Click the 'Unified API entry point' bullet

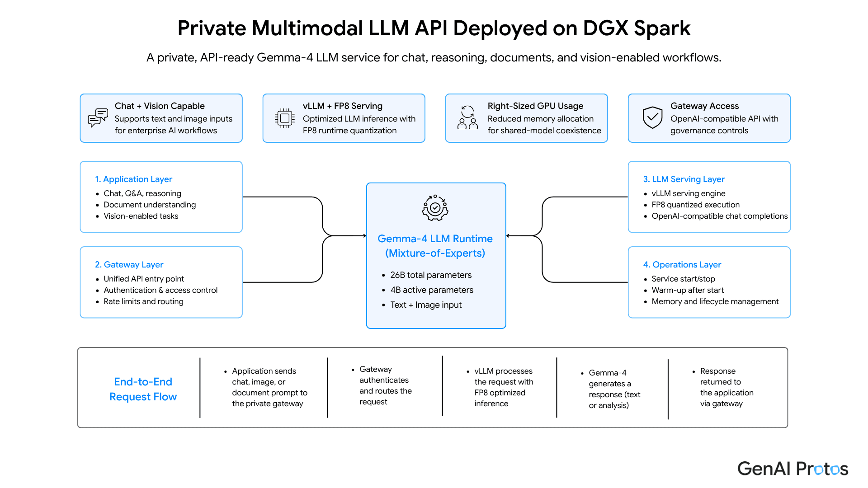tap(144, 279)
